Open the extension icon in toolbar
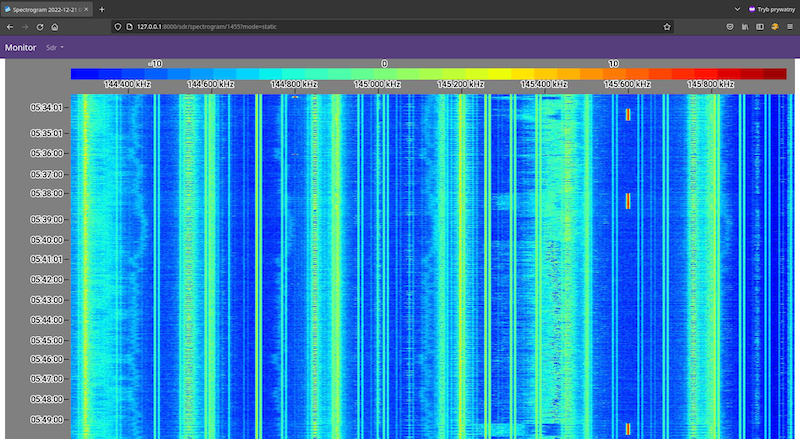The width and height of the screenshot is (800, 439). pos(775,27)
